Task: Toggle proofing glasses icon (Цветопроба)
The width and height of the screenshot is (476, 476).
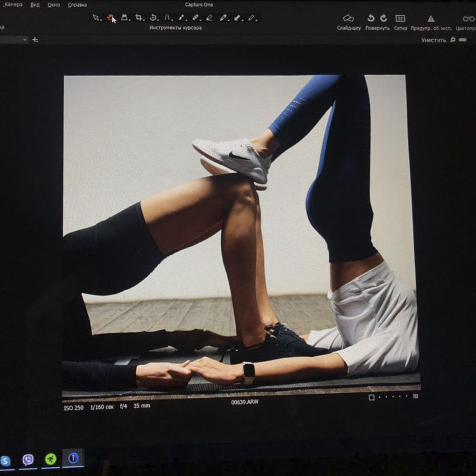Action: pos(468,19)
